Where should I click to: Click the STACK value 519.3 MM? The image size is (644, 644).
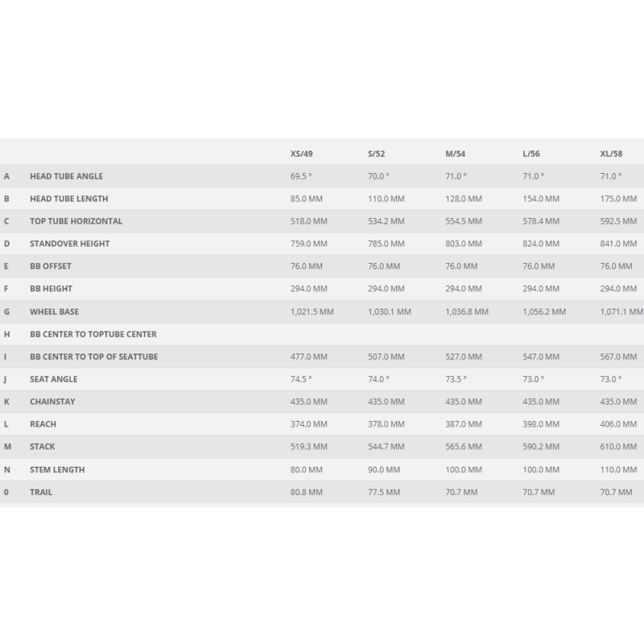(x=308, y=447)
